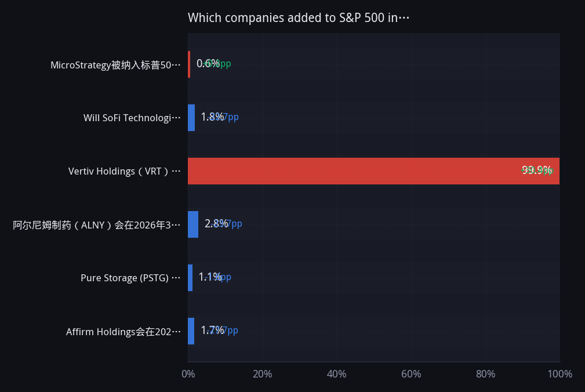Click the Will SoFi Technologies blue bar
Screen dimensions: 585x392
[x=191, y=118]
